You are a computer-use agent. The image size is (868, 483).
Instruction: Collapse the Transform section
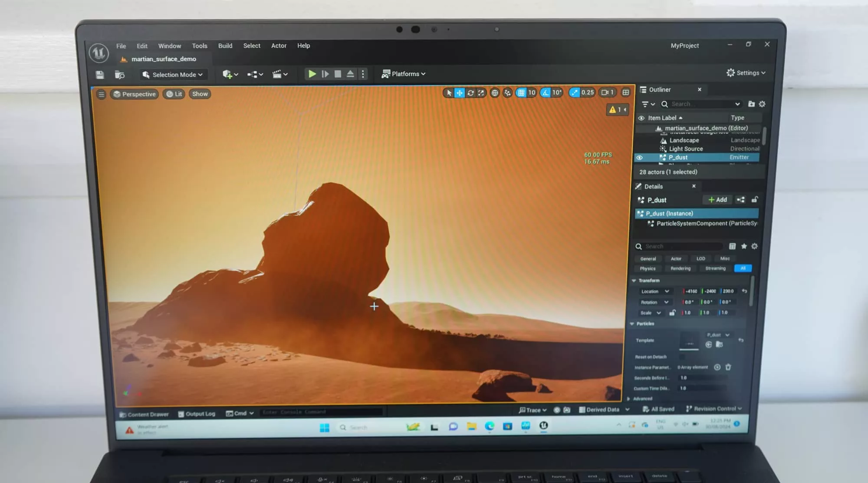[634, 281]
